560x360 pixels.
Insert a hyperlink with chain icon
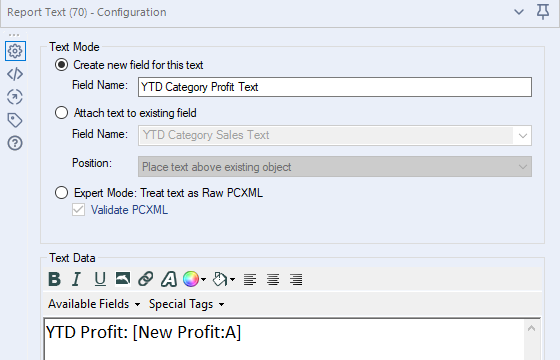pyautogui.click(x=146, y=279)
